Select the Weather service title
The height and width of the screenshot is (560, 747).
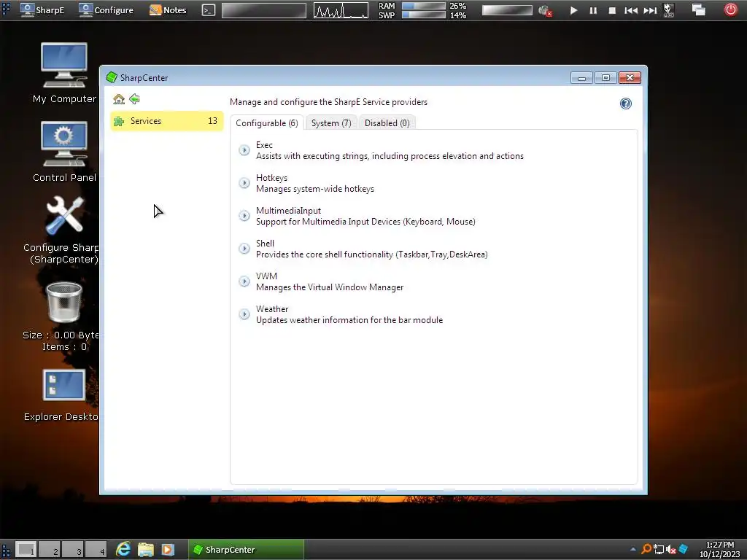click(272, 309)
